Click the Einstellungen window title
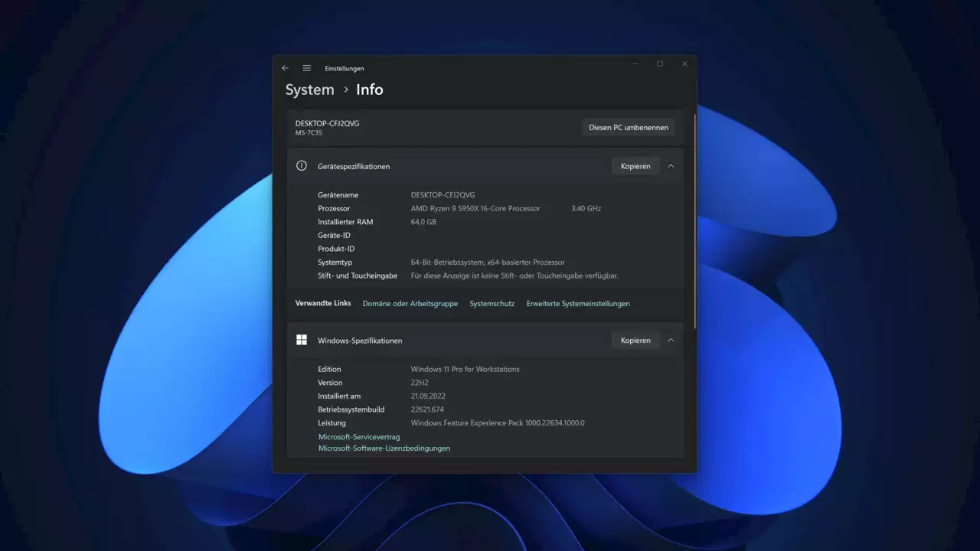 [x=345, y=69]
